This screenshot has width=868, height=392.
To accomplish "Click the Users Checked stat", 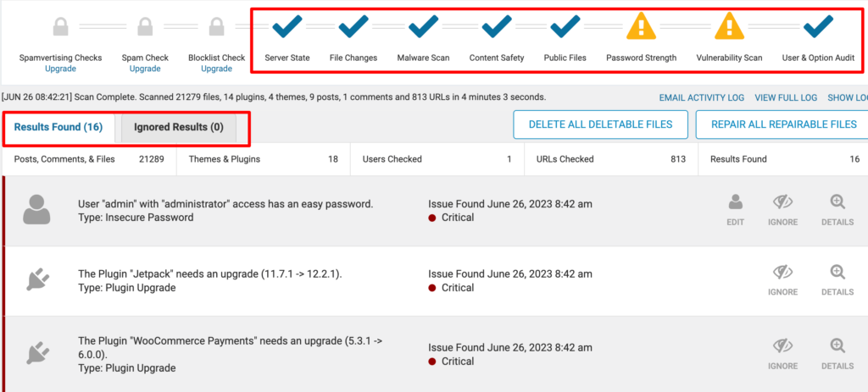I will click(437, 159).
